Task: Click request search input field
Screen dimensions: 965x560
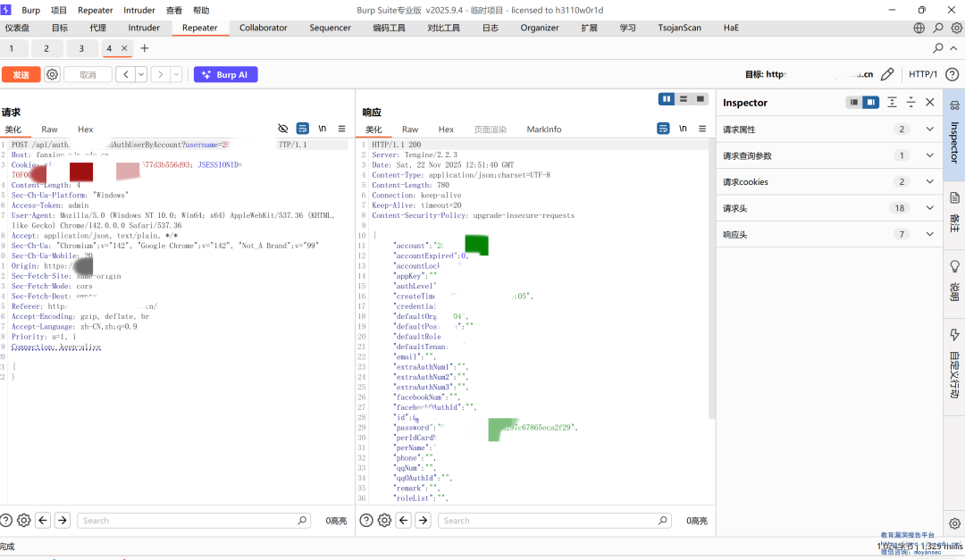Action: (194, 521)
